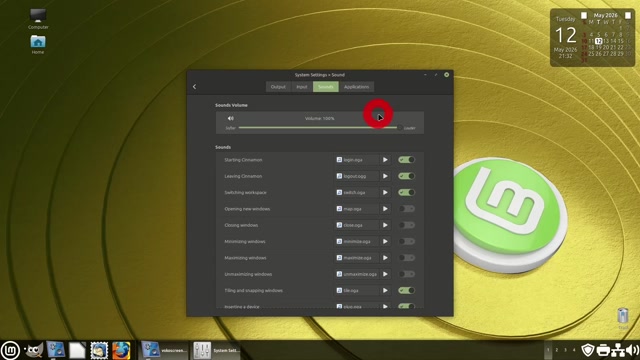Disable the Starting Cinnamon sound
The height and width of the screenshot is (360, 640).
point(407,160)
